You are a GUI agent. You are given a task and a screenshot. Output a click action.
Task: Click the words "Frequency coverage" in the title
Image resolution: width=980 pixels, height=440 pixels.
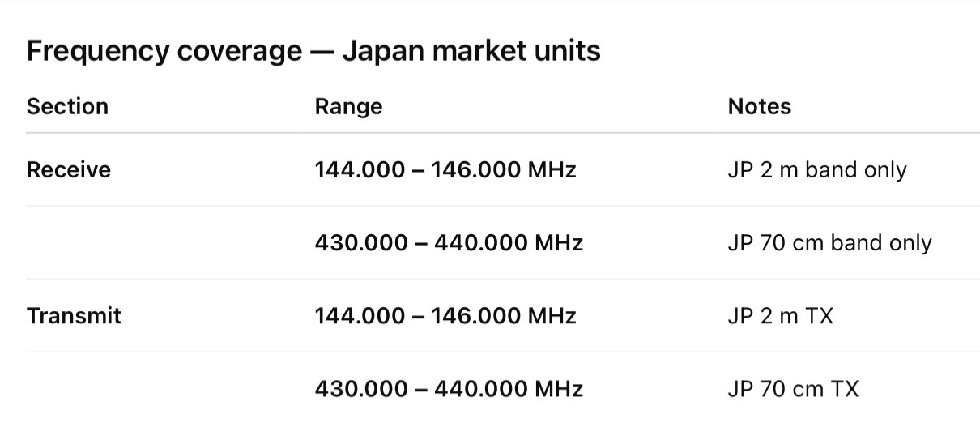164,52
